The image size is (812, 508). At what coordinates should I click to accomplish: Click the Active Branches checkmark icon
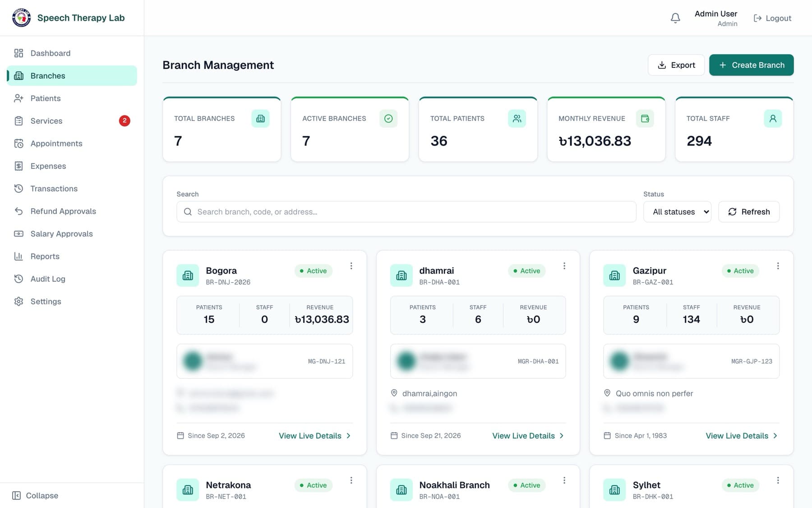click(x=388, y=118)
